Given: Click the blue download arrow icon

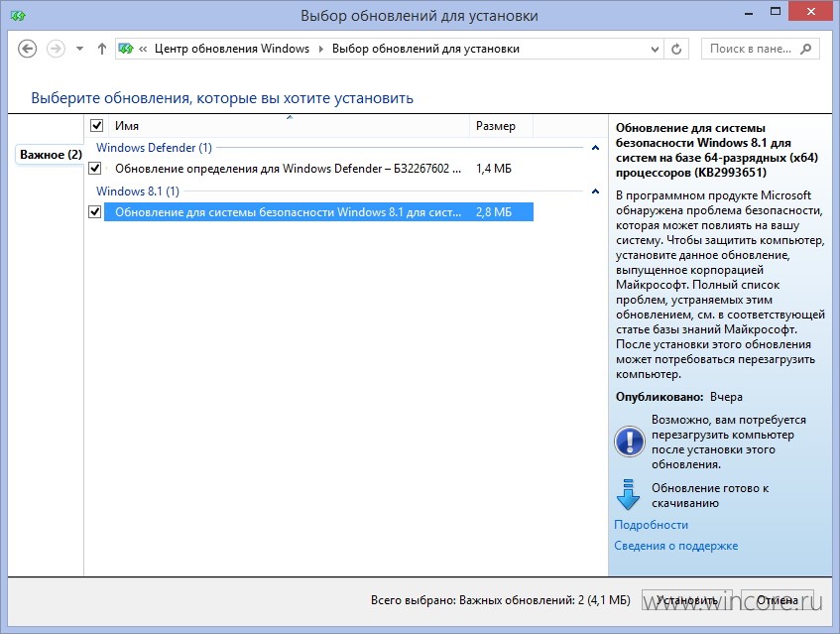Looking at the screenshot, I should [628, 494].
